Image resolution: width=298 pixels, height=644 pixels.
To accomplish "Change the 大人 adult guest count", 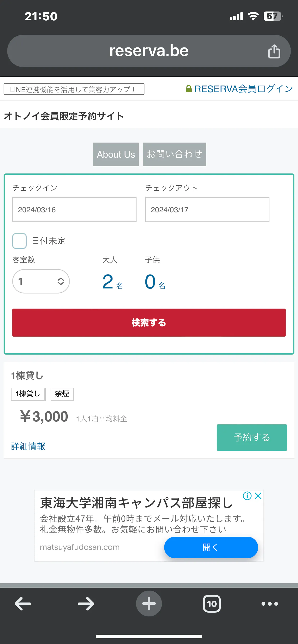I will [x=108, y=282].
